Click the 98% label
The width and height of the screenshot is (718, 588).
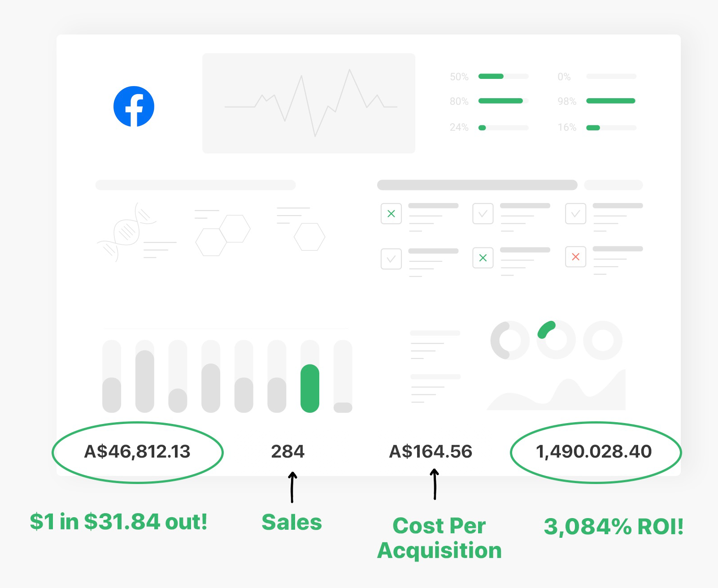567,101
